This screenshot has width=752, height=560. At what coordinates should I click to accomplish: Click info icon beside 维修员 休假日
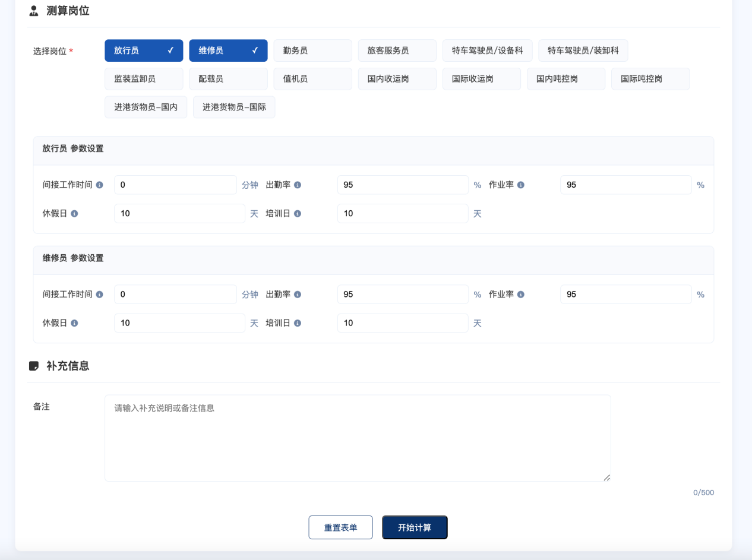(x=74, y=323)
